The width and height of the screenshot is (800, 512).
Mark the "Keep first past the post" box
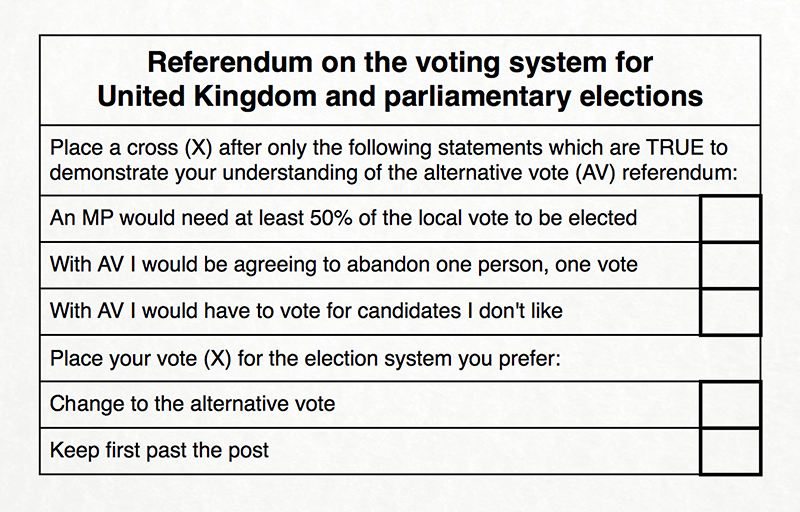(730, 451)
